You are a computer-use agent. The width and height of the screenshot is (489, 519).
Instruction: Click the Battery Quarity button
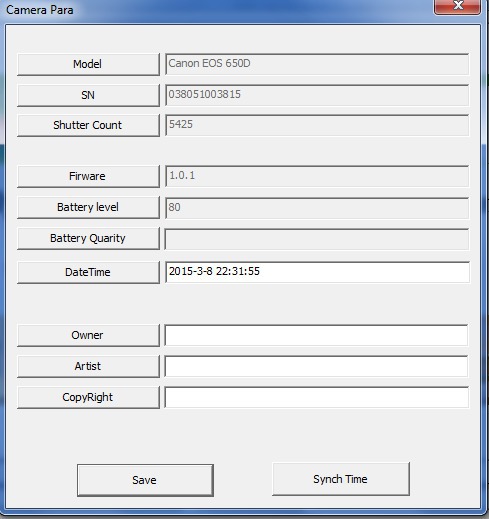pos(88,238)
